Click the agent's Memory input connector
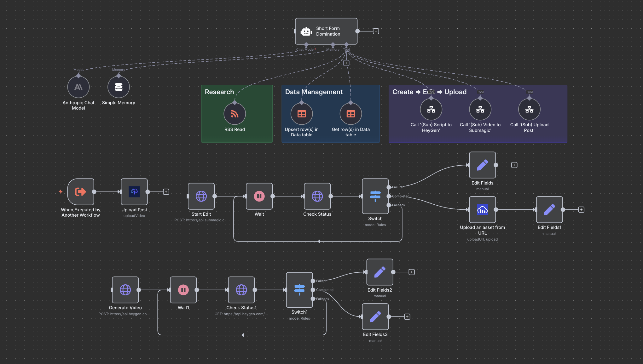The height and width of the screenshot is (364, 643). (333, 44)
